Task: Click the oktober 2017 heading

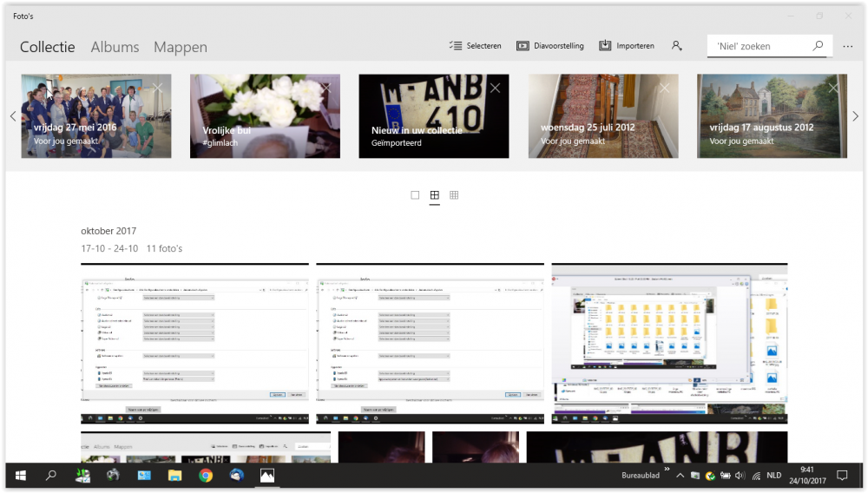Action: tap(108, 231)
